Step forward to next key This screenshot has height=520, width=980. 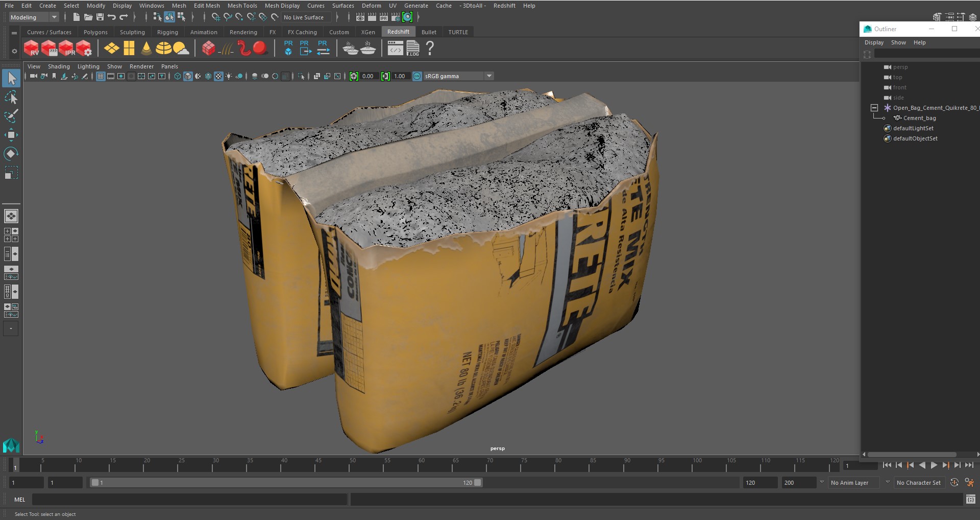pos(945,465)
